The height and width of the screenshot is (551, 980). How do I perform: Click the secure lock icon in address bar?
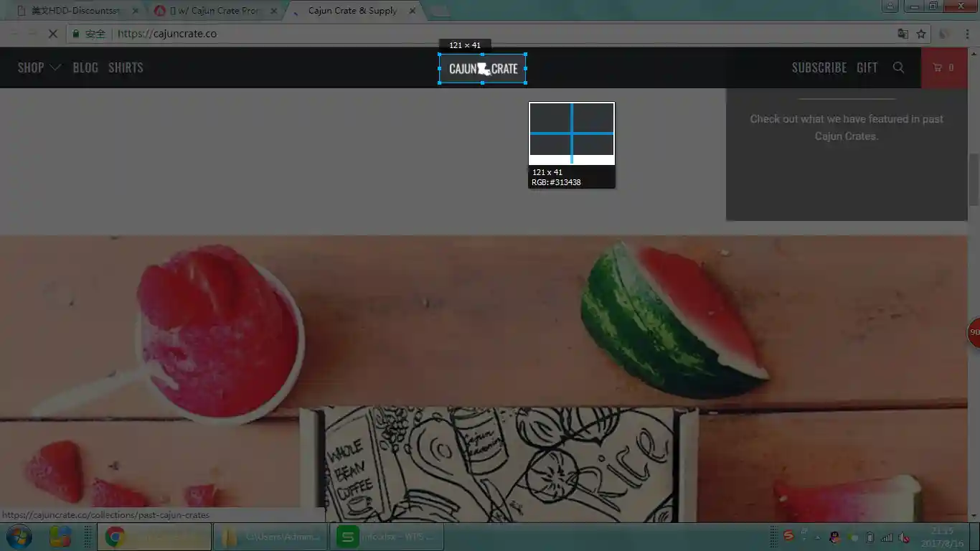[x=76, y=34]
